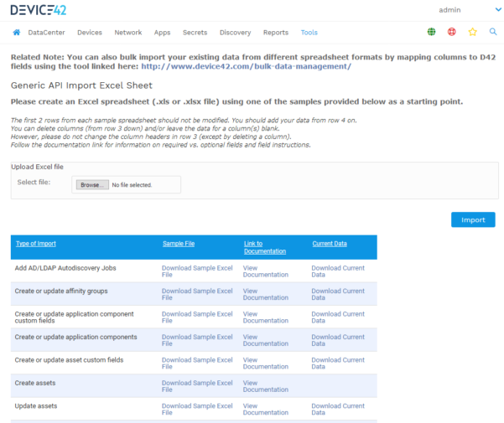View documentation for affinity groups
The height and width of the screenshot is (423, 504).
266,294
